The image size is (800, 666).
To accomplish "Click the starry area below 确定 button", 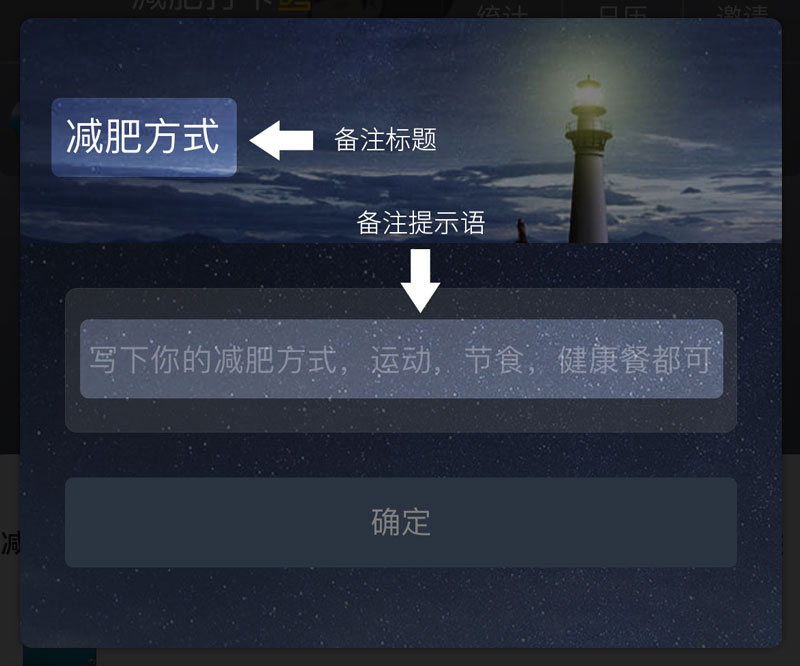I will 401,607.
